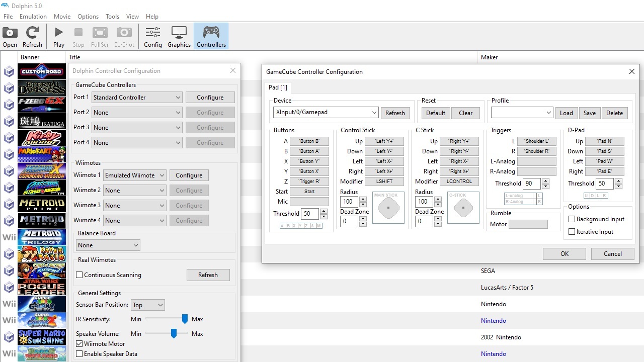Click the Controllers toolbar icon

pos(211,37)
